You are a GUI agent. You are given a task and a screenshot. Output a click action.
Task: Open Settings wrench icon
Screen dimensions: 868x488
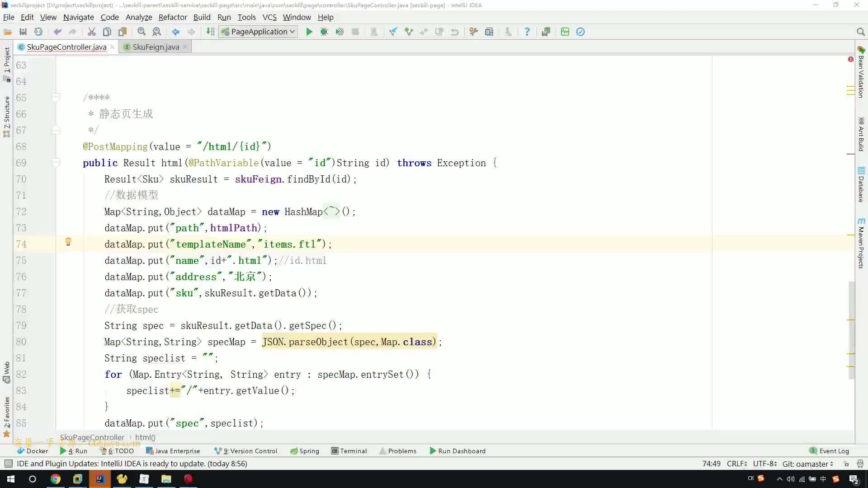click(473, 32)
